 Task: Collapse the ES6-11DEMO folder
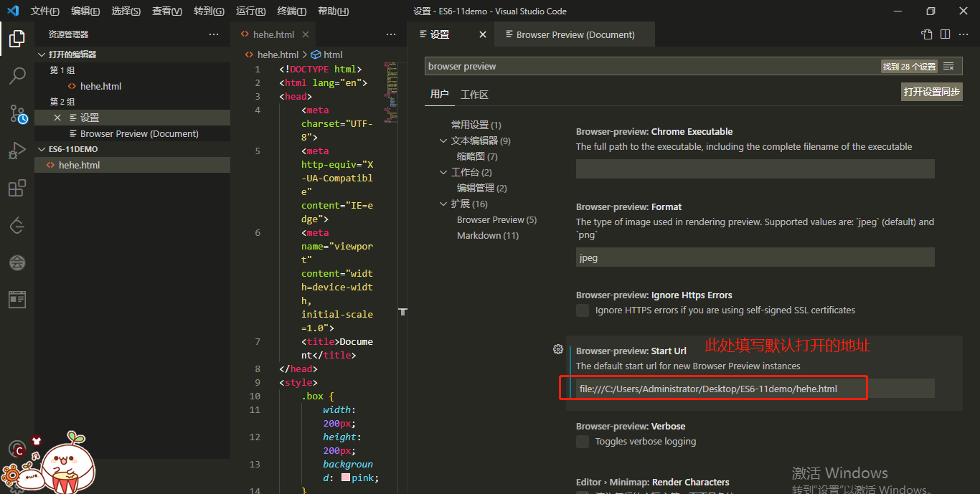click(41, 148)
